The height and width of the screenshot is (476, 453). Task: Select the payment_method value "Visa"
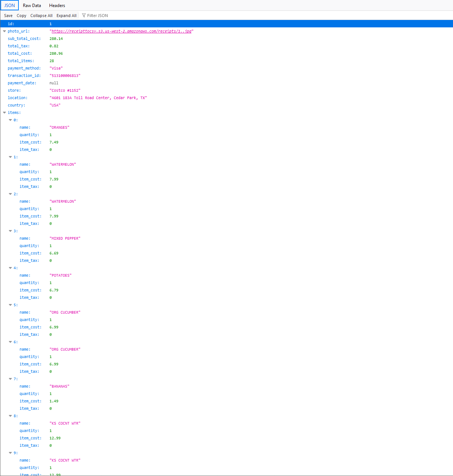[x=56, y=68]
